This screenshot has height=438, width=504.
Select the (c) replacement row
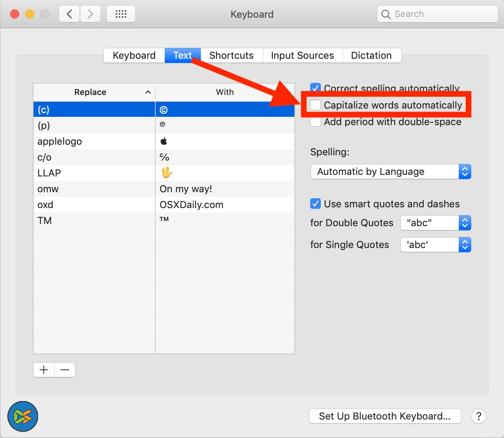pyautogui.click(x=164, y=110)
